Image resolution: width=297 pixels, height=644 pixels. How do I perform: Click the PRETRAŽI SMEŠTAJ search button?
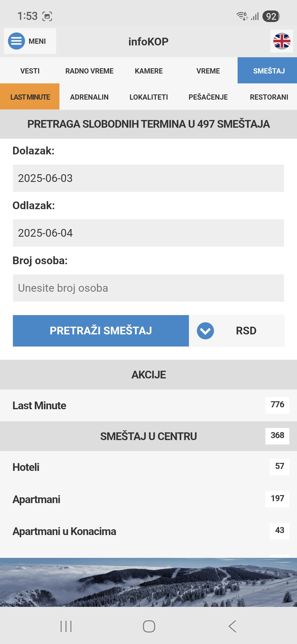[x=101, y=331]
